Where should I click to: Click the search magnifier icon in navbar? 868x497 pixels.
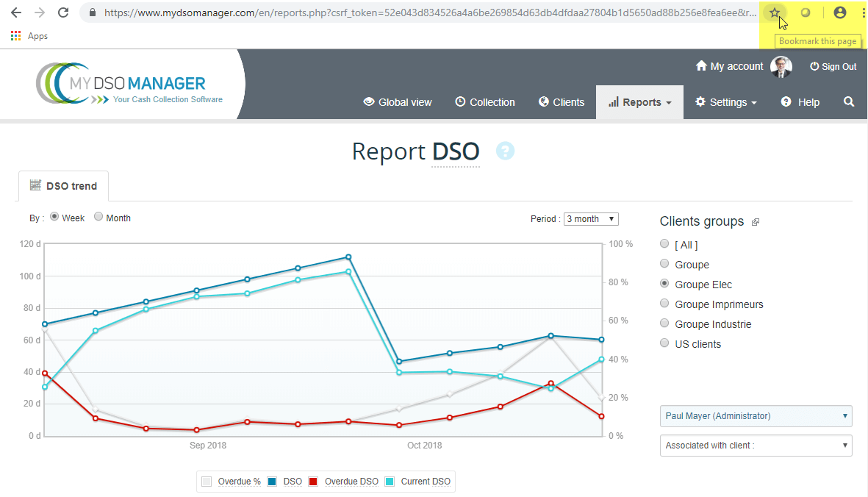click(x=849, y=102)
